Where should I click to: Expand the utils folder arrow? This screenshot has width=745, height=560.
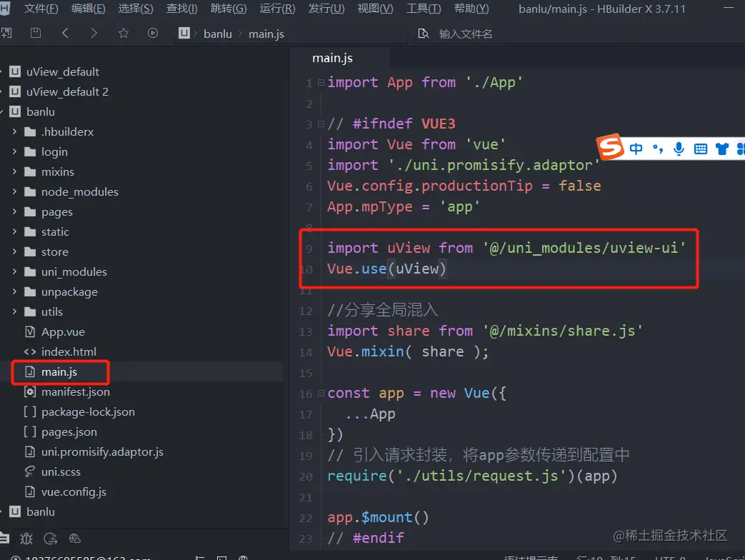click(14, 311)
